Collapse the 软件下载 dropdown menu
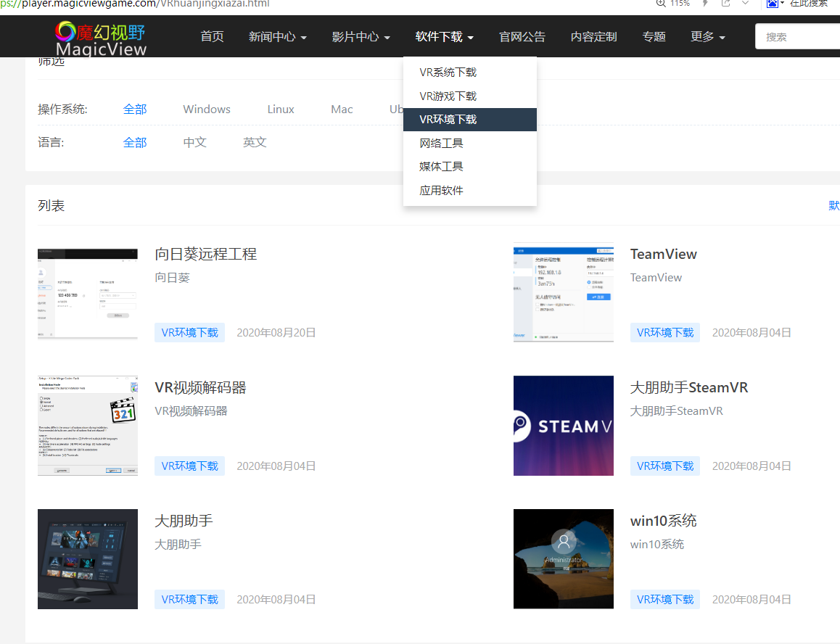The width and height of the screenshot is (840, 644). tap(444, 36)
